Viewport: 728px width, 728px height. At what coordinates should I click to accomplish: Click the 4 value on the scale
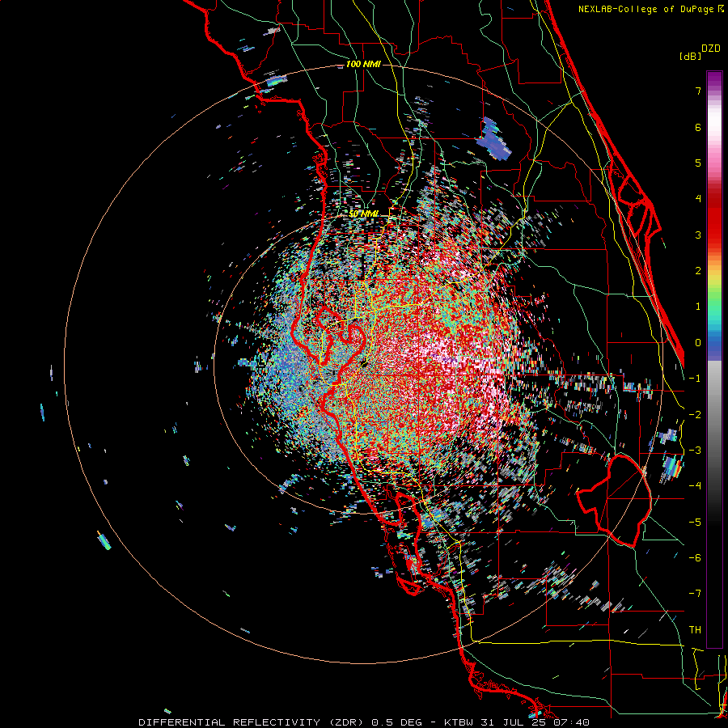tap(698, 199)
